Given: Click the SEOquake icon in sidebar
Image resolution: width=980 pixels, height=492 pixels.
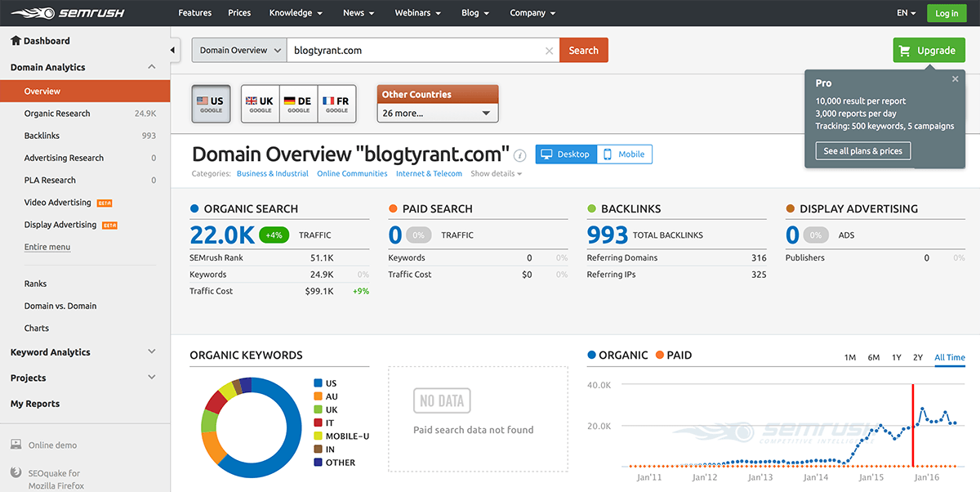Looking at the screenshot, I should click(x=16, y=472).
